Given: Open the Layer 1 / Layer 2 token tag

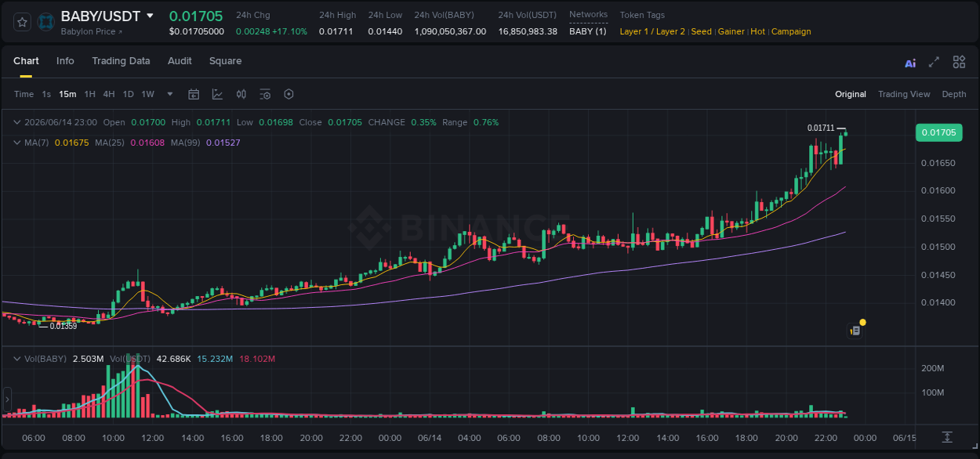Looking at the screenshot, I should [652, 31].
